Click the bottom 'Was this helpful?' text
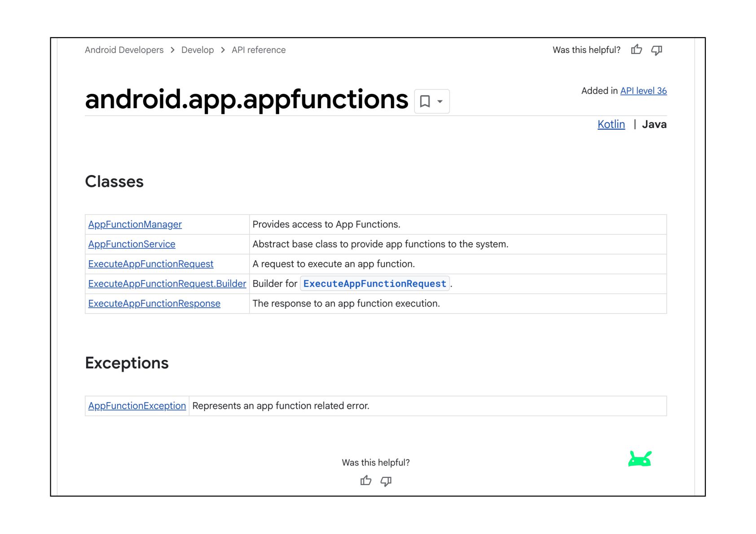The height and width of the screenshot is (534, 756). point(376,462)
